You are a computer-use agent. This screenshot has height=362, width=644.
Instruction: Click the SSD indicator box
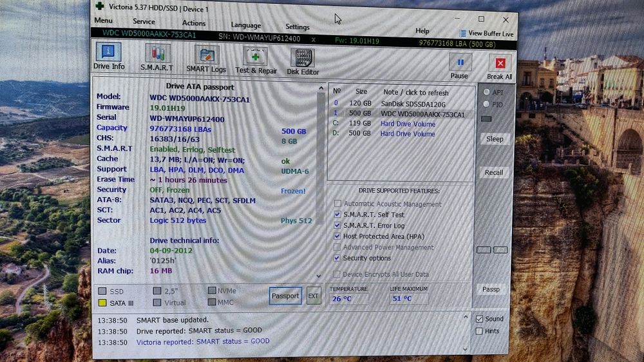tap(102, 291)
